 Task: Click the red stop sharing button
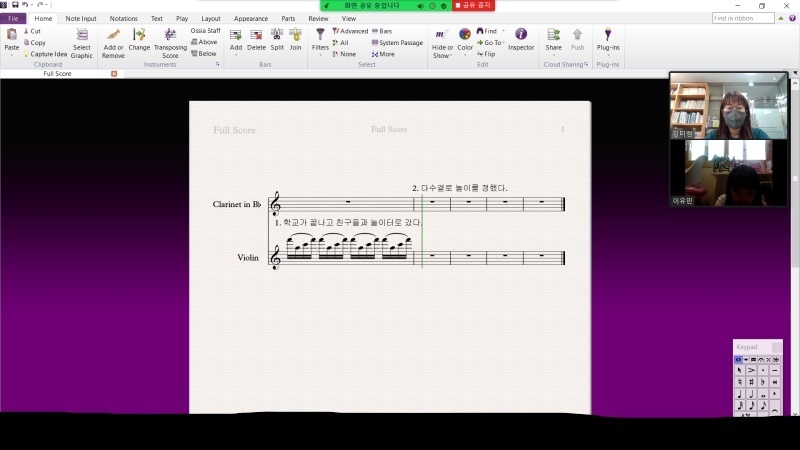click(x=473, y=5)
